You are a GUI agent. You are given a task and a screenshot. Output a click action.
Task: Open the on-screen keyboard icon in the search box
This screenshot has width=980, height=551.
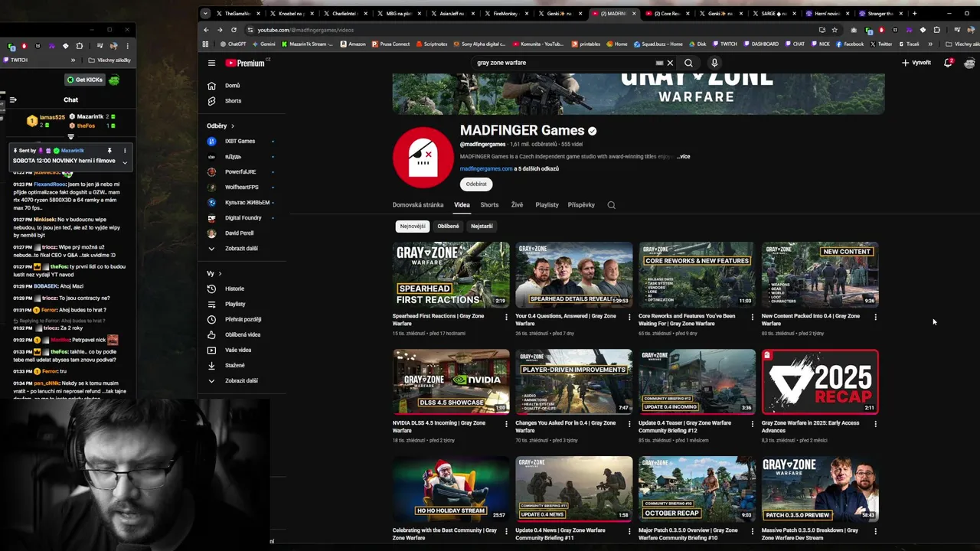tap(659, 63)
